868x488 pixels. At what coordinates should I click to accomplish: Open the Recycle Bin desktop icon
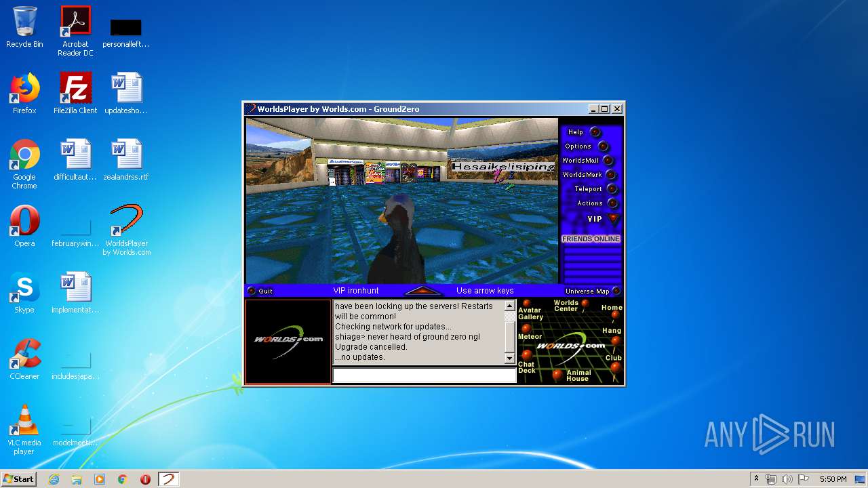[24, 27]
